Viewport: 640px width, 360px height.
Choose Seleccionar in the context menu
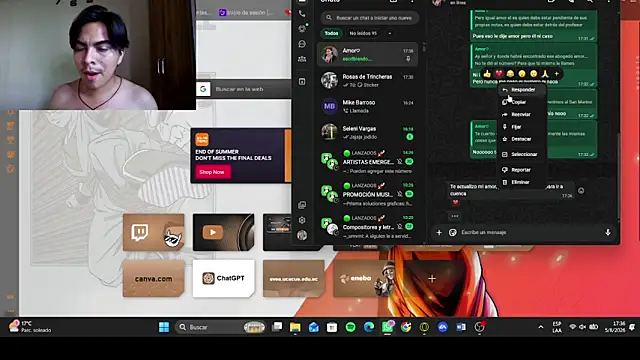tap(522, 154)
